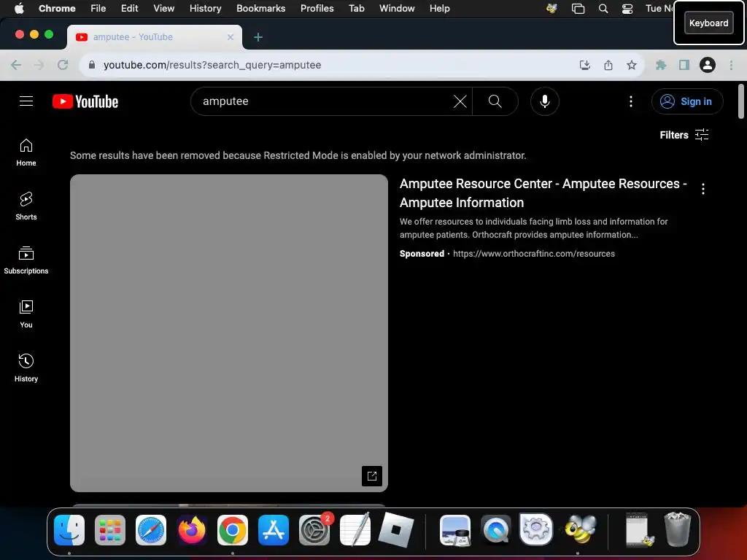Open ad options menu beside Amputee Resource Center
The image size is (747, 560).
tap(703, 189)
